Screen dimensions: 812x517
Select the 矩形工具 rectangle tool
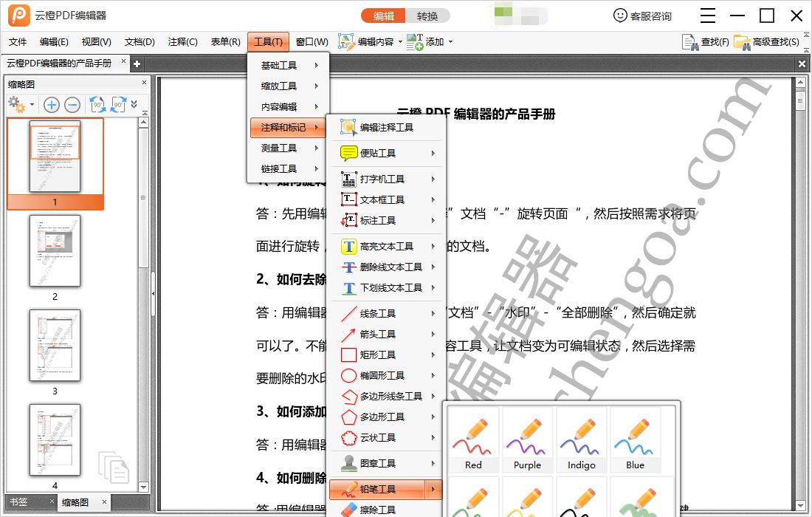(x=386, y=355)
